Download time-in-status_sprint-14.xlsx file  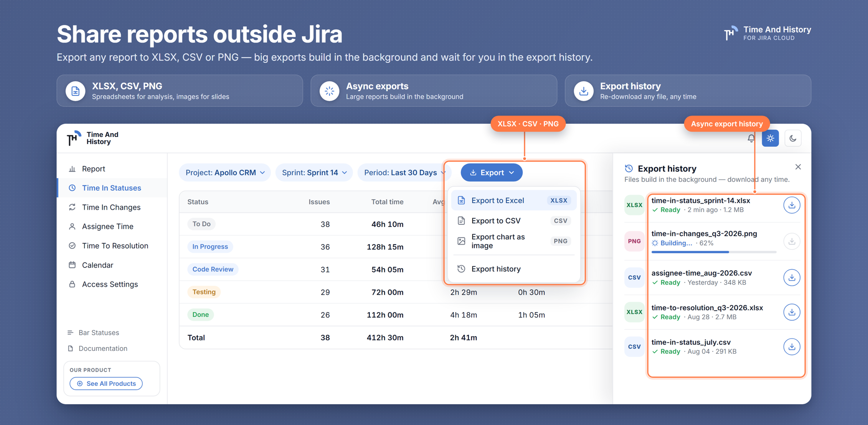point(792,205)
